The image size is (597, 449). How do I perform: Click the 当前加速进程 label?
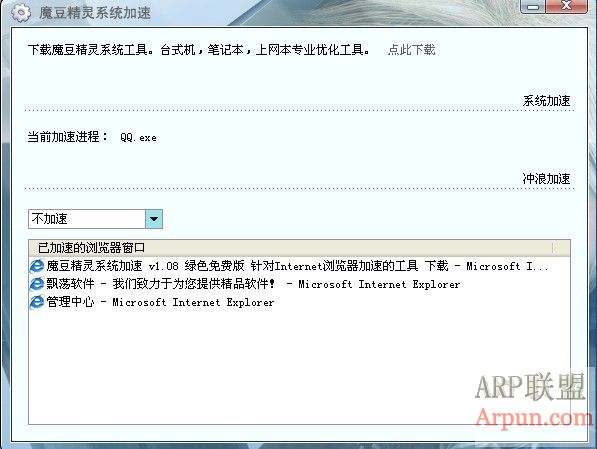coord(67,137)
